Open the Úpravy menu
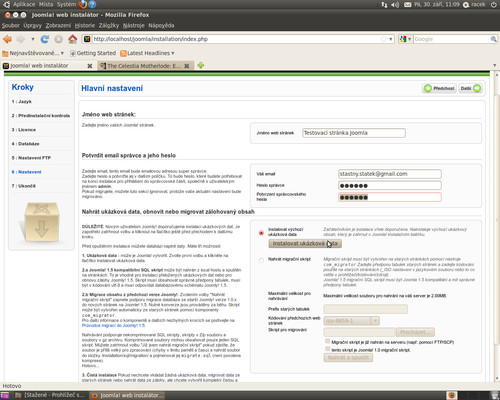This screenshot has height=400, width=500. [x=32, y=25]
